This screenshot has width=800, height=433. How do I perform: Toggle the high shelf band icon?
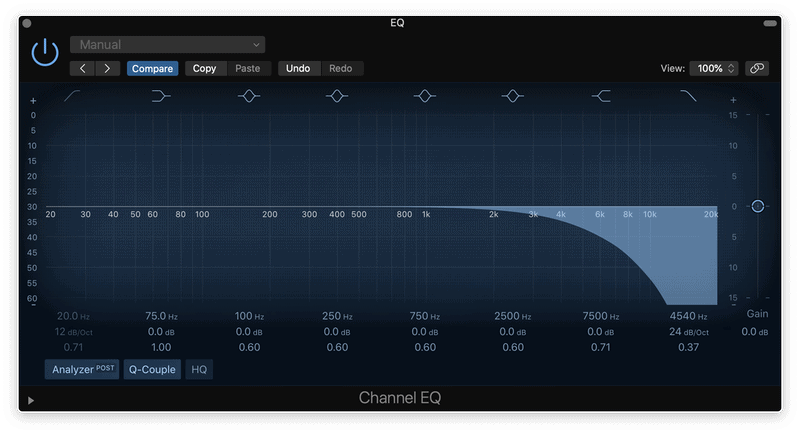(x=601, y=96)
